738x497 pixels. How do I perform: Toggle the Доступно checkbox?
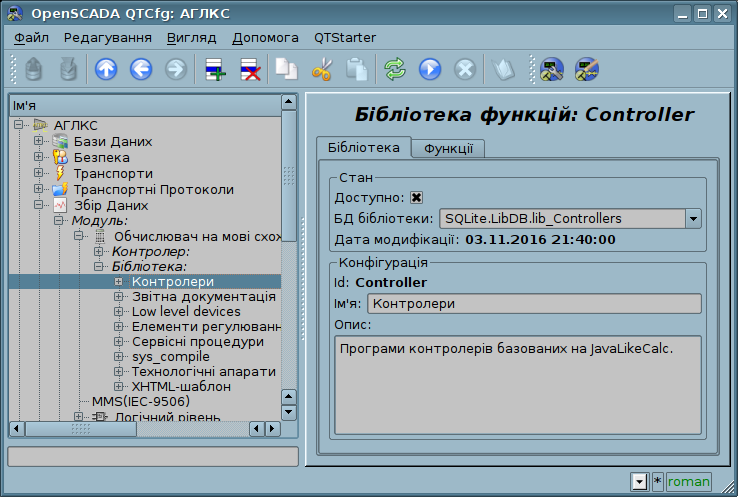pyautogui.click(x=417, y=198)
